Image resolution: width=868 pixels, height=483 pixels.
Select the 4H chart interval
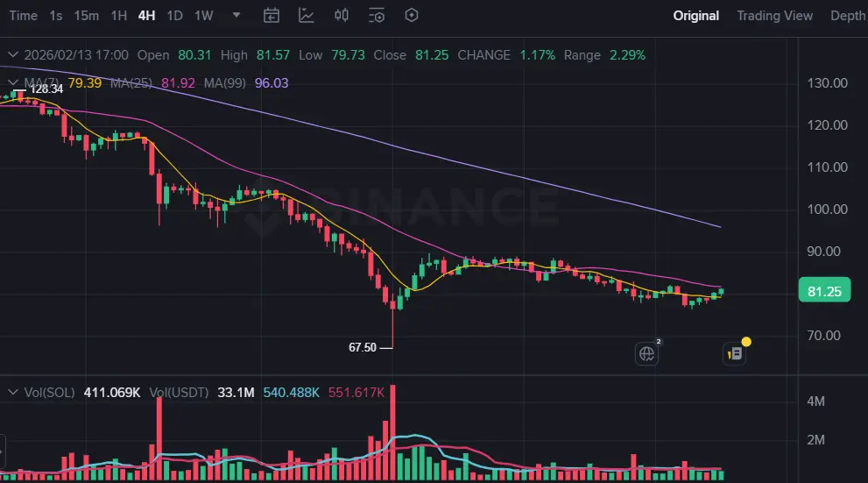(x=146, y=16)
